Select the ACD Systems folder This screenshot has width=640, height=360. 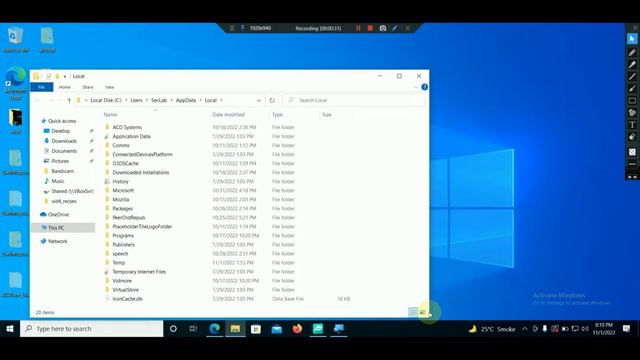click(127, 127)
